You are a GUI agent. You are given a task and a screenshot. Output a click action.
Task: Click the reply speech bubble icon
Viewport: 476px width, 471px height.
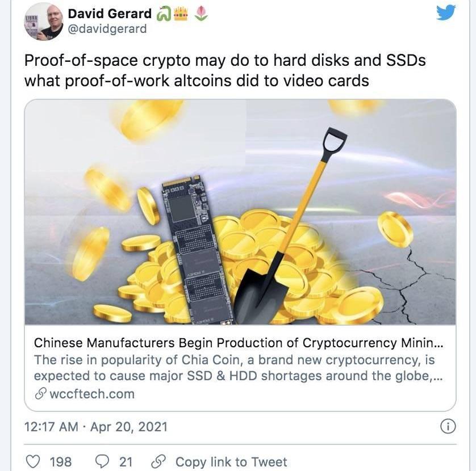click(102, 461)
